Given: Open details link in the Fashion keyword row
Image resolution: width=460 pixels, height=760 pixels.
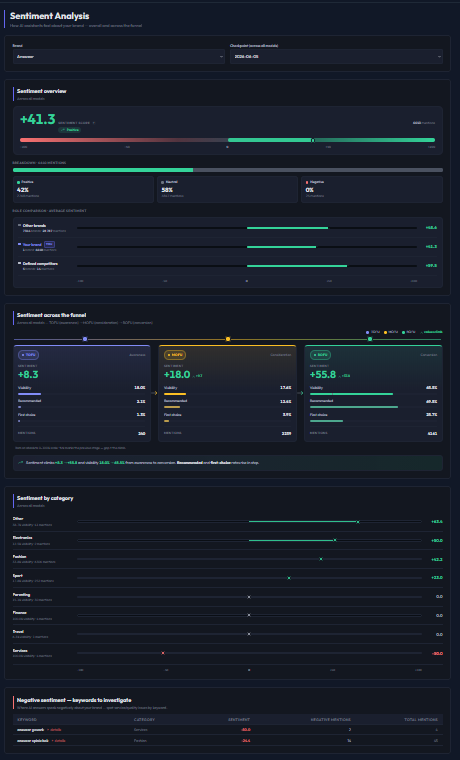Looking at the screenshot, I should click(x=58, y=741).
